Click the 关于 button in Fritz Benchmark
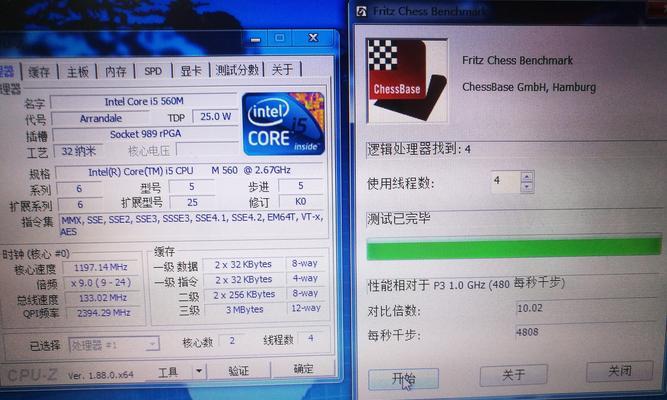The height and width of the screenshot is (400, 667). click(x=513, y=374)
